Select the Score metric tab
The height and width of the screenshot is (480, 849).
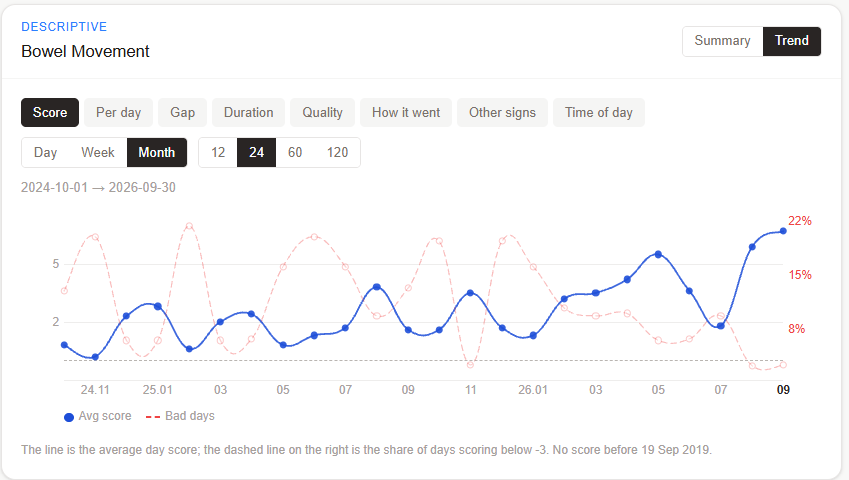(50, 113)
